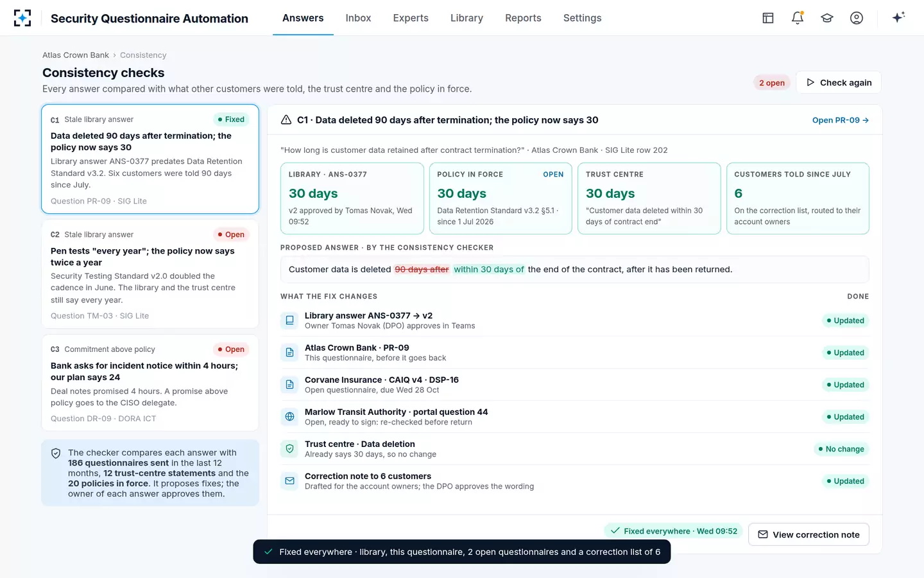
Task: Click the book icon for Library answer ANS-0377
Action: coord(289,320)
